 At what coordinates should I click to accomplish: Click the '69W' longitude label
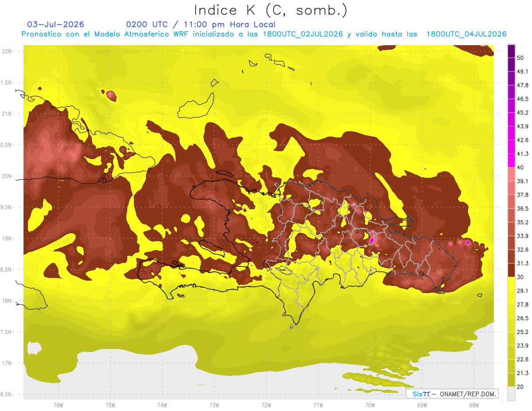[x=422, y=405]
